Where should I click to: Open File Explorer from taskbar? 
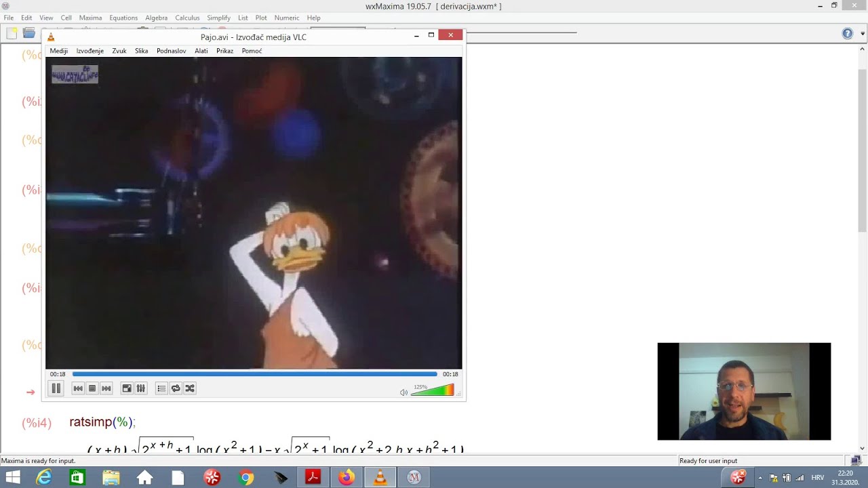pos(111,478)
